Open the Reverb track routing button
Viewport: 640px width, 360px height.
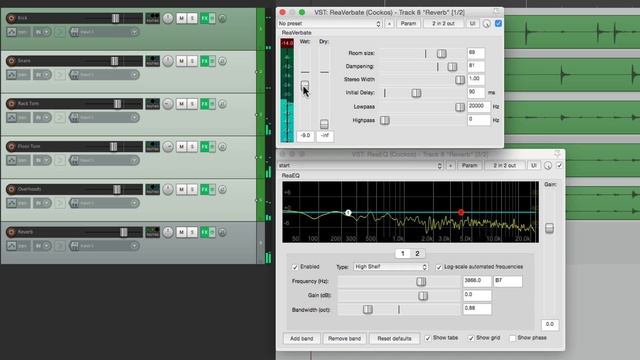coord(153,232)
